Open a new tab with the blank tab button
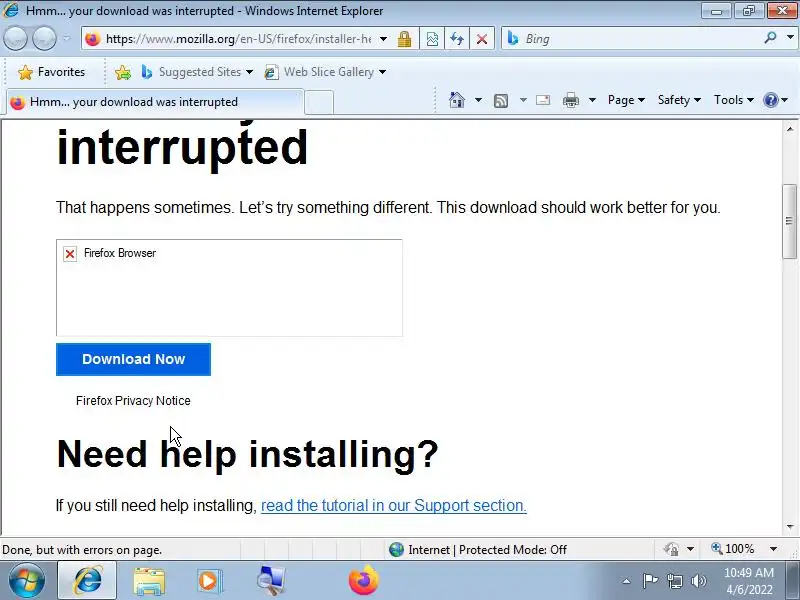 (x=319, y=103)
